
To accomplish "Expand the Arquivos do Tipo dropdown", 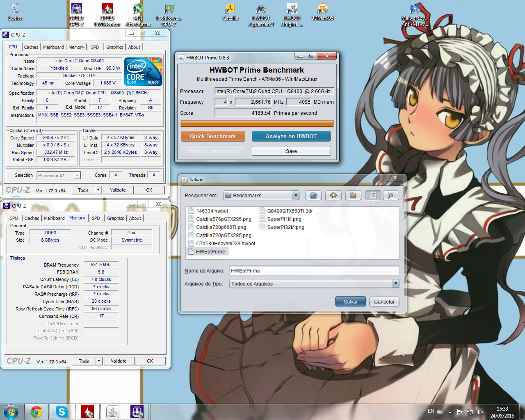I will click(395, 283).
